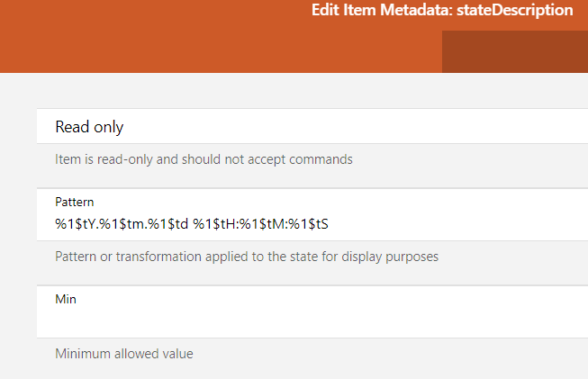Place cursor at end of Pattern value
The image size is (588, 379).
342,223
